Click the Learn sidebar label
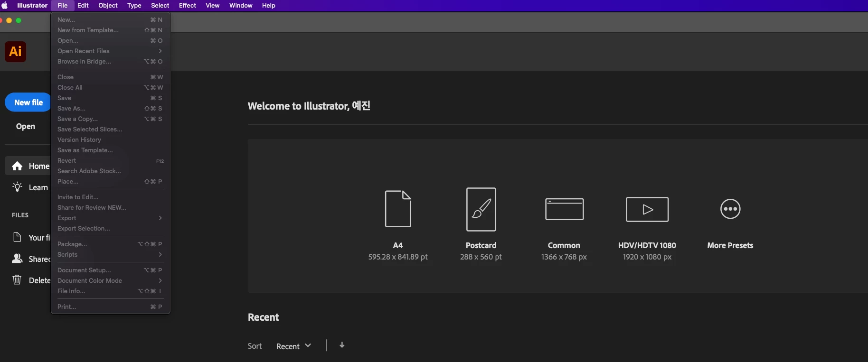Viewport: 868px width, 362px height. click(x=38, y=187)
